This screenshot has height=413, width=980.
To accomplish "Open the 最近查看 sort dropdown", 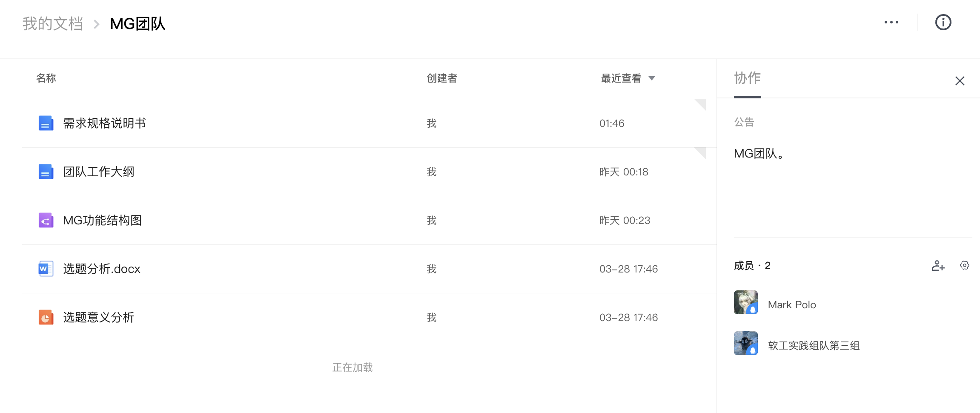I will point(628,78).
